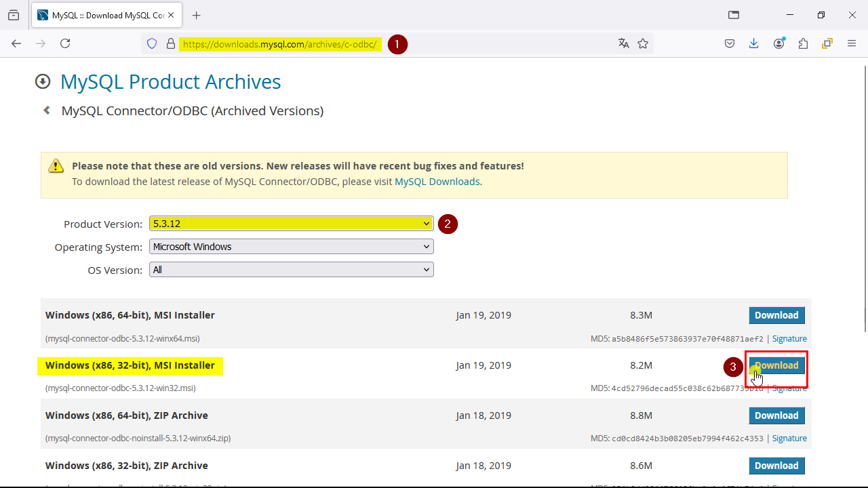Click filename mysql-connector-odbc-5.3.12-win32.msi
Image resolution: width=868 pixels, height=488 pixels.
point(121,388)
